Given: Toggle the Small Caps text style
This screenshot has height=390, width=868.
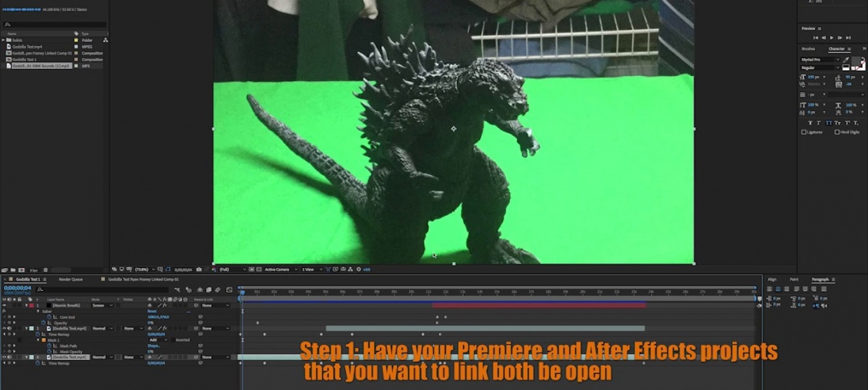Looking at the screenshot, I should 837,123.
